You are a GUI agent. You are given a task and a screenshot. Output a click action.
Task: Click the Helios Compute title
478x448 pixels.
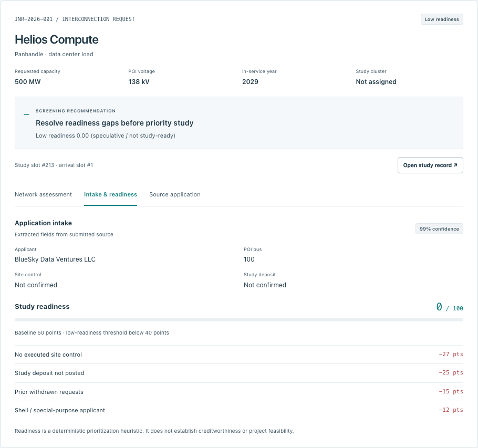coord(57,39)
